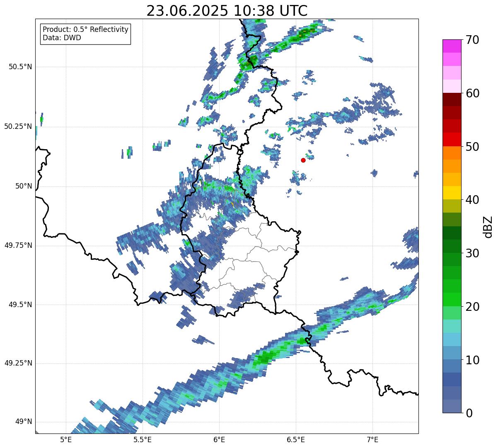Pick the bright red colorbar segment above 50
Viewport: 498px width, 448px height.
click(x=452, y=139)
